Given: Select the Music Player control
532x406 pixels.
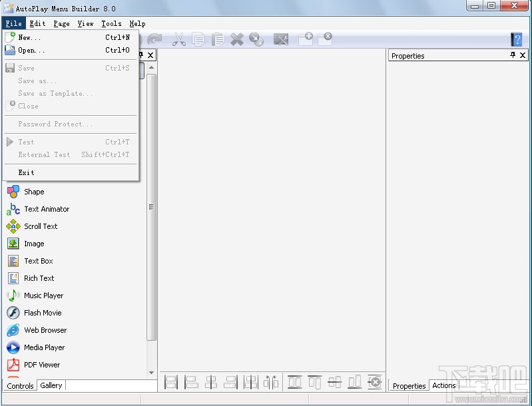Looking at the screenshot, I should (35, 296).
